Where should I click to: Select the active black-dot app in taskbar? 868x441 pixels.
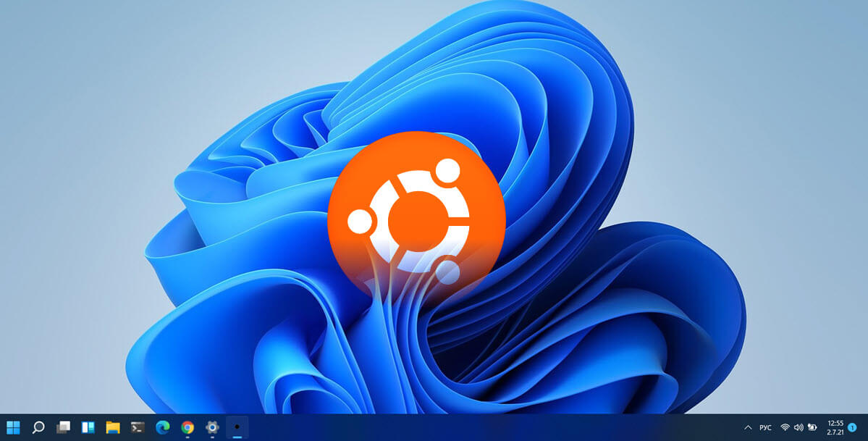pyautogui.click(x=237, y=427)
